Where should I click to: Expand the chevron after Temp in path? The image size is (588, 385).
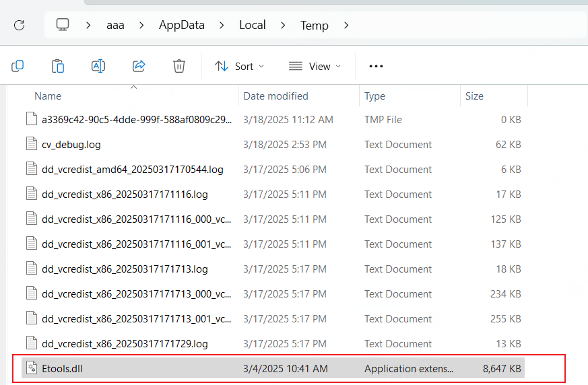346,26
